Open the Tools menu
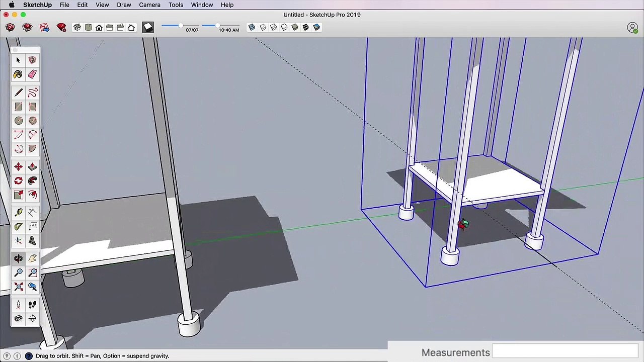This screenshot has height=362, width=644. 176,5
